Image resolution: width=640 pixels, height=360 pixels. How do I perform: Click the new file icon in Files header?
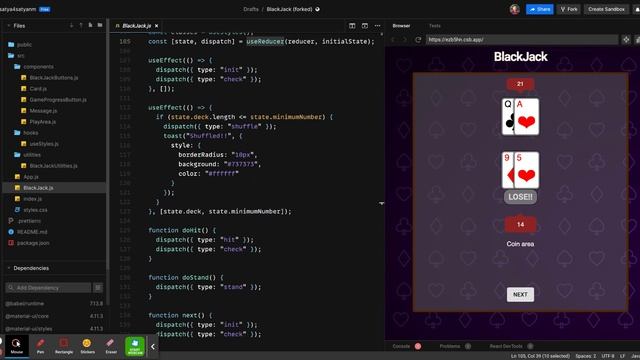click(x=90, y=25)
